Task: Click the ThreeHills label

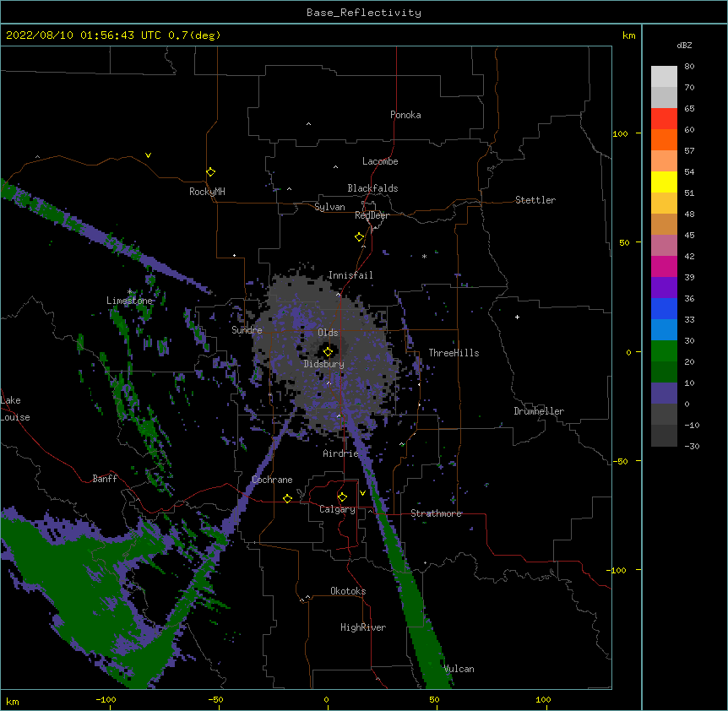Action: (454, 353)
